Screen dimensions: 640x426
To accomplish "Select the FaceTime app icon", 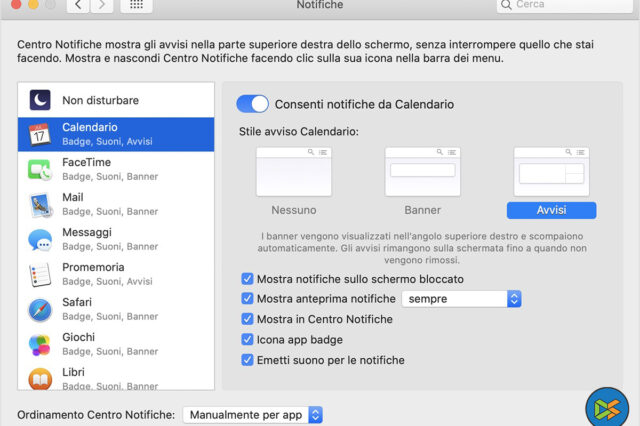I will (x=40, y=170).
